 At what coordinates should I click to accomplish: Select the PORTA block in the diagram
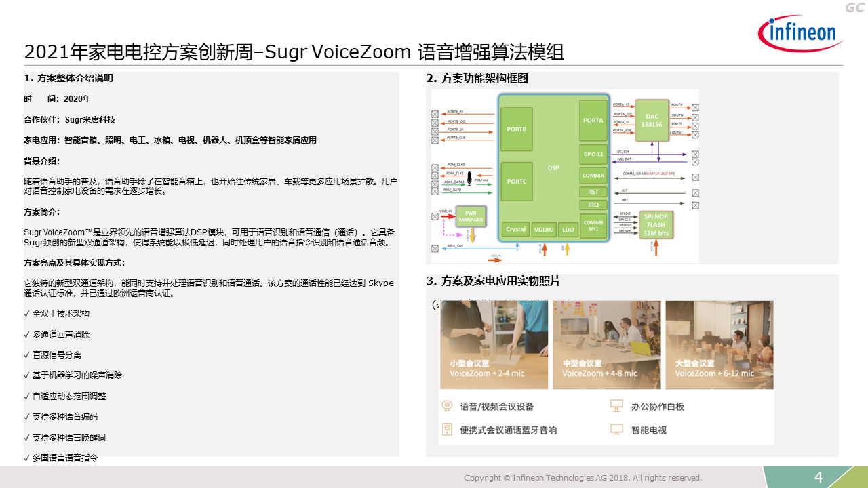click(593, 120)
